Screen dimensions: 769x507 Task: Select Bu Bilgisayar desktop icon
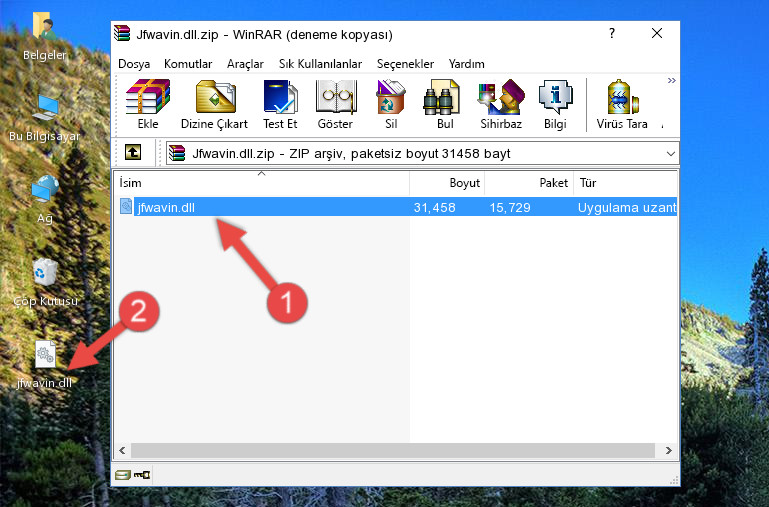pos(45,118)
